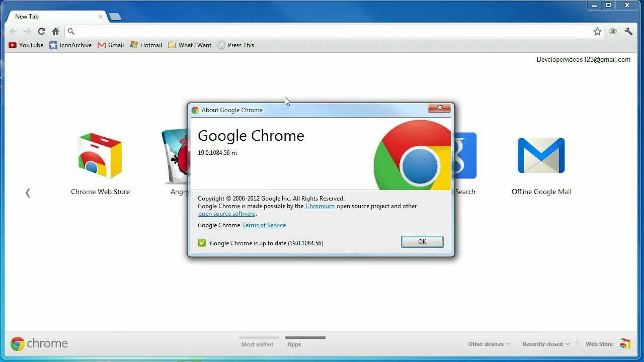Expand the Recently closed dropdown

[546, 344]
